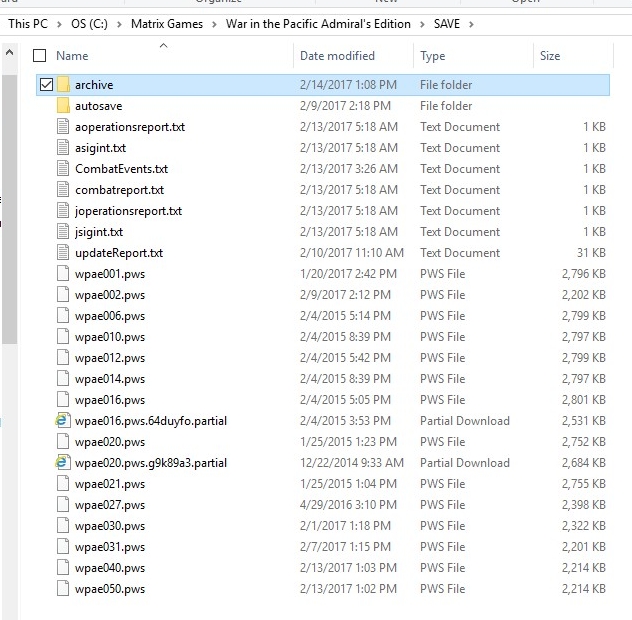This screenshot has height=620, width=632.
Task: Select file name updateReport.txt
Action: [119, 253]
